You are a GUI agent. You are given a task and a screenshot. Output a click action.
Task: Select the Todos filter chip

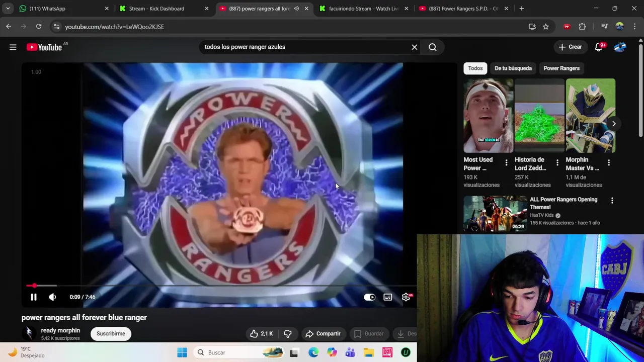pos(475,68)
